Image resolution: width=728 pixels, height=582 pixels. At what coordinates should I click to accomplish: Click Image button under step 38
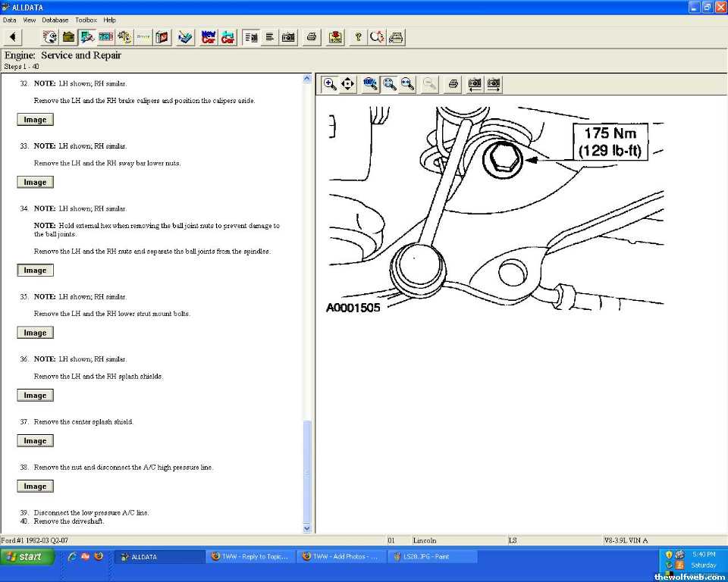pos(35,487)
